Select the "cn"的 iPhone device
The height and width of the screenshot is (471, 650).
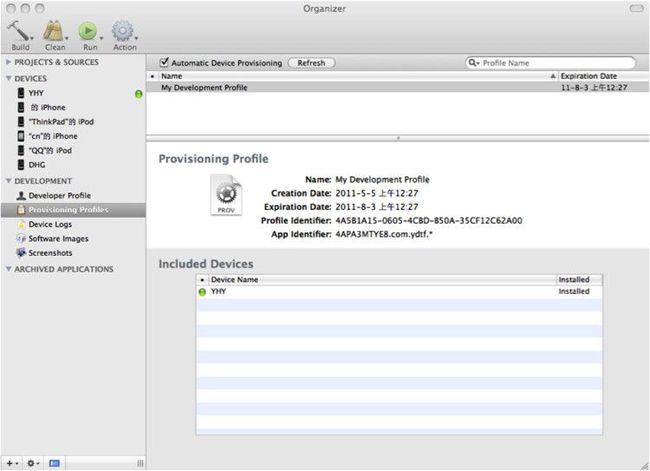tap(73, 136)
